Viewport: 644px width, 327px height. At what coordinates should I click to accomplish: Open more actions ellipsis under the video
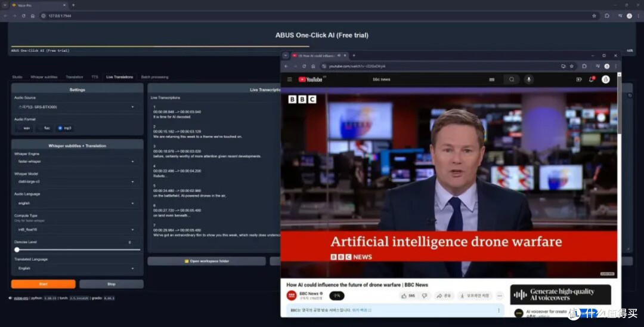click(x=500, y=296)
